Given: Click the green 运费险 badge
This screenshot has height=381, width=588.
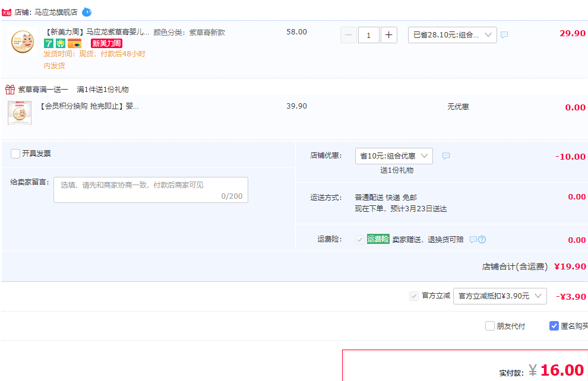Looking at the screenshot, I should pos(378,239).
